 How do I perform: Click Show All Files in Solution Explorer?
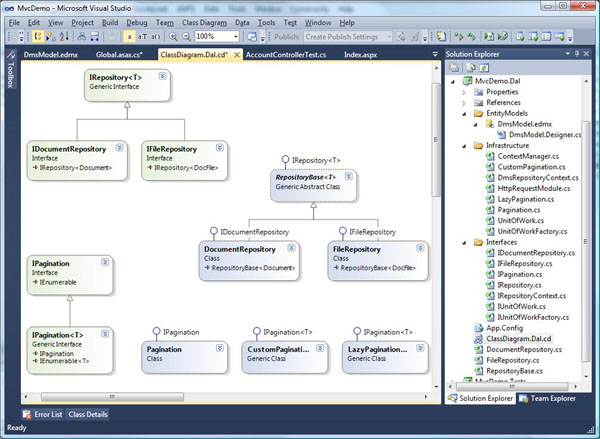(471, 68)
